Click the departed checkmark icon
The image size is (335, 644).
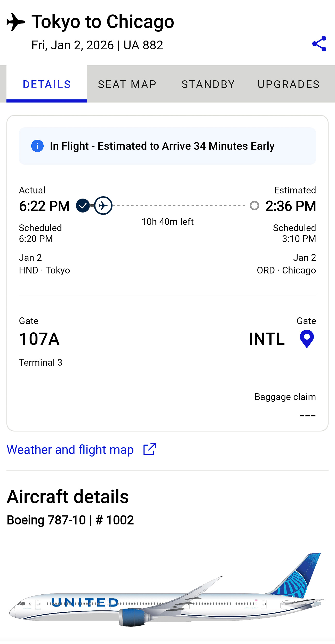click(x=83, y=206)
